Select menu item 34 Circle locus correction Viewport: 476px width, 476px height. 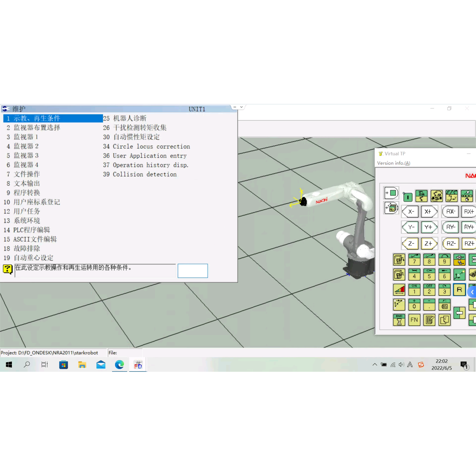(x=146, y=146)
